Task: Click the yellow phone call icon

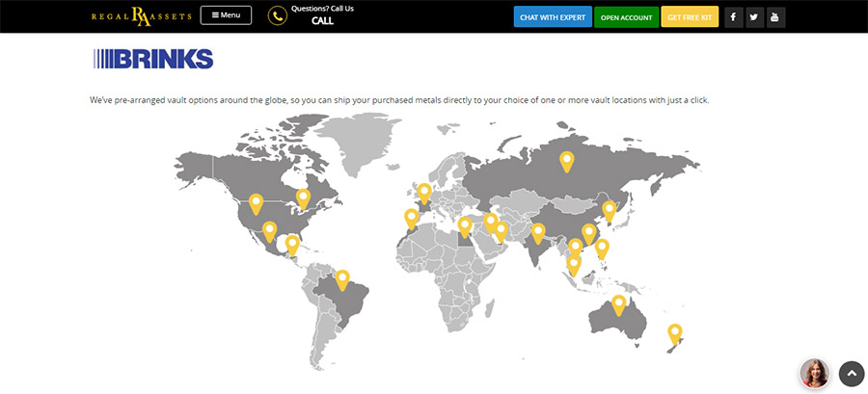Action: 278,16
